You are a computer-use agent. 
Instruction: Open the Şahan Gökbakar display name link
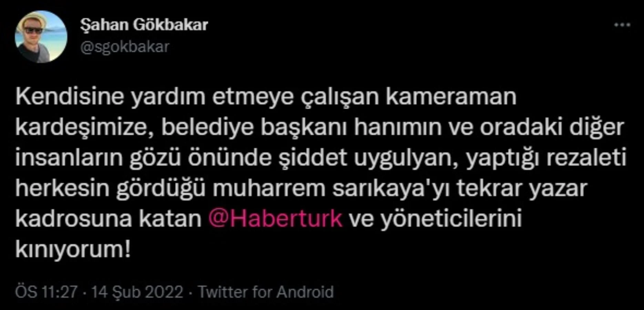tap(144, 25)
